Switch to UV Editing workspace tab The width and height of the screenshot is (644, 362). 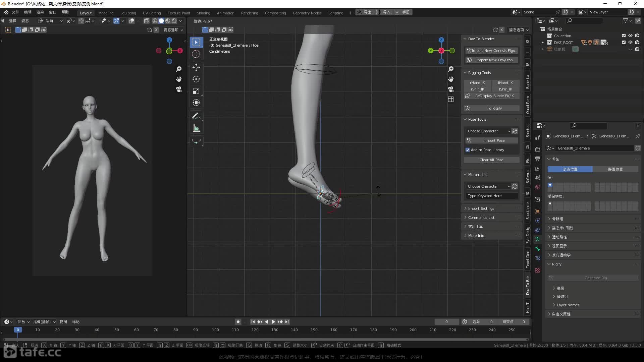(x=152, y=13)
